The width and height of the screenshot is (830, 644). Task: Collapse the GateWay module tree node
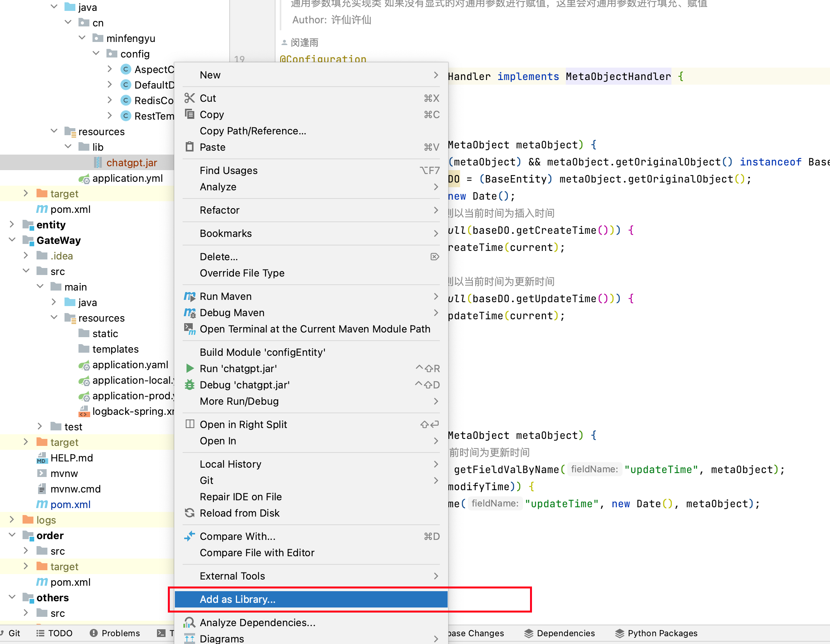pos(12,240)
